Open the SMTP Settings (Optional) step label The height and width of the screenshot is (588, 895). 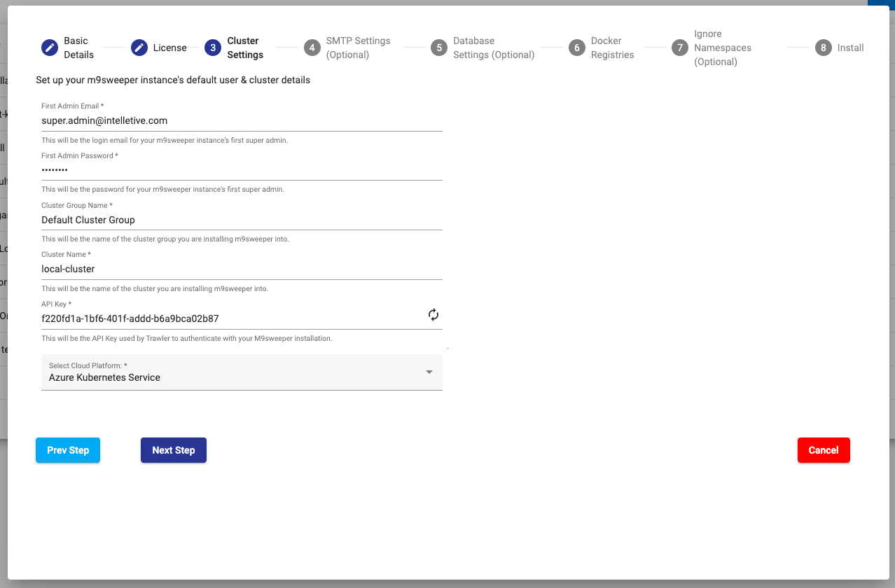coord(358,48)
